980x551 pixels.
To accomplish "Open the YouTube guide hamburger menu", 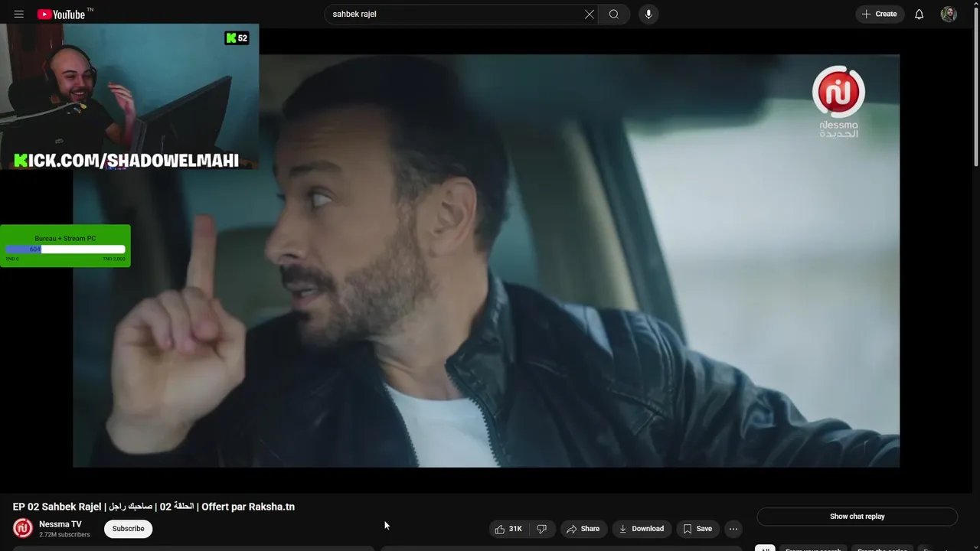I will (x=18, y=14).
